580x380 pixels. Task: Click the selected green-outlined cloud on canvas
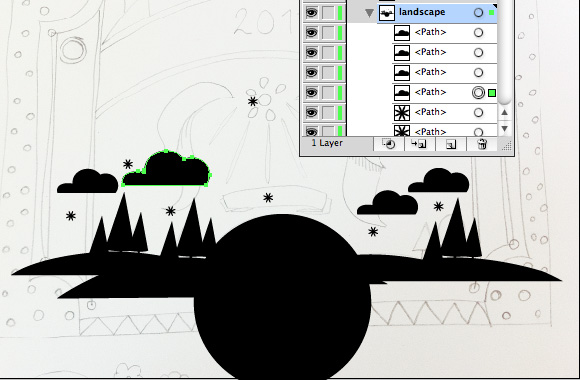click(167, 169)
